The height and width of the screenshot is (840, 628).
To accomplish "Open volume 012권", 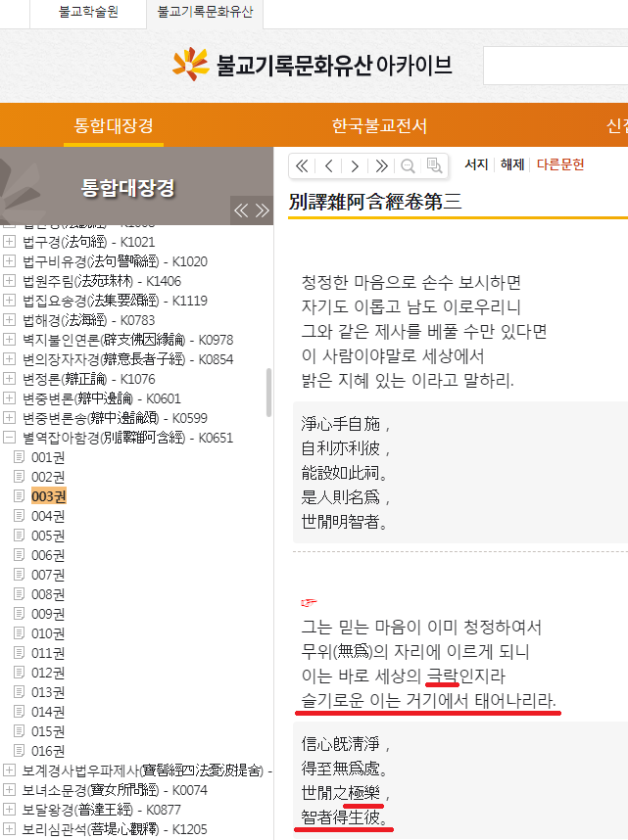I will click(x=48, y=673).
